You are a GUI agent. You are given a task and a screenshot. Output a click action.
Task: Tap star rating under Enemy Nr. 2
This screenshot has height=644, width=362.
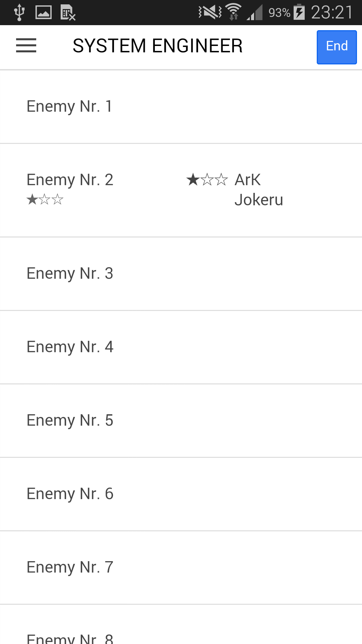(45, 200)
